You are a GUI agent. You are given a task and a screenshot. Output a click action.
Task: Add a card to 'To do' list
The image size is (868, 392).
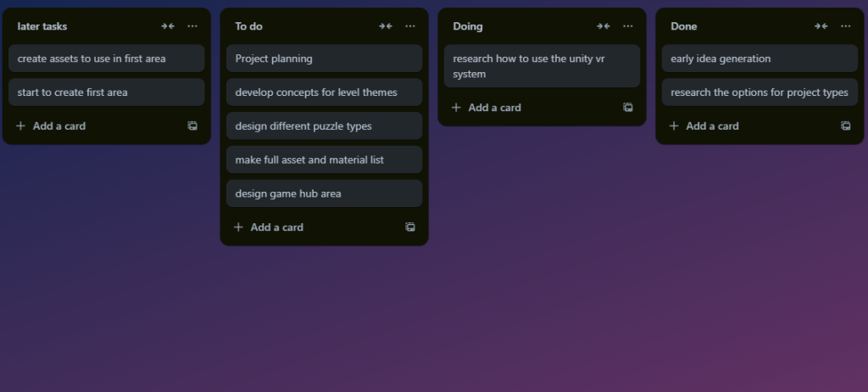tap(276, 227)
